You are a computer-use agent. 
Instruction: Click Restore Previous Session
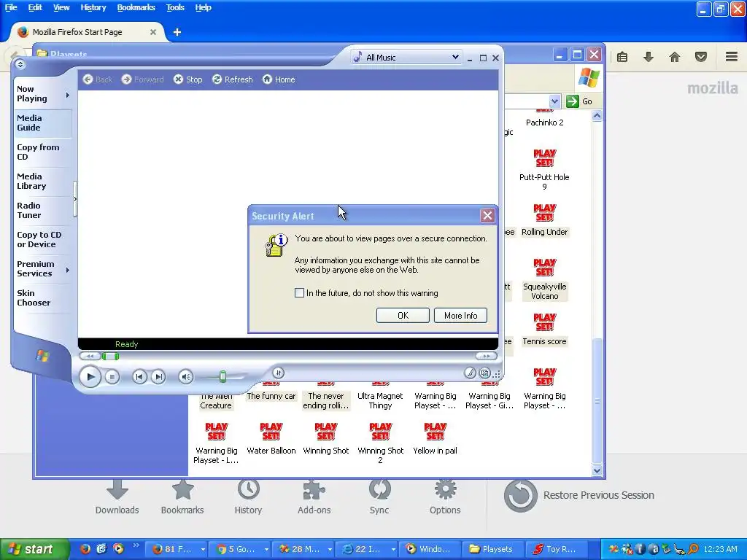coord(578,496)
